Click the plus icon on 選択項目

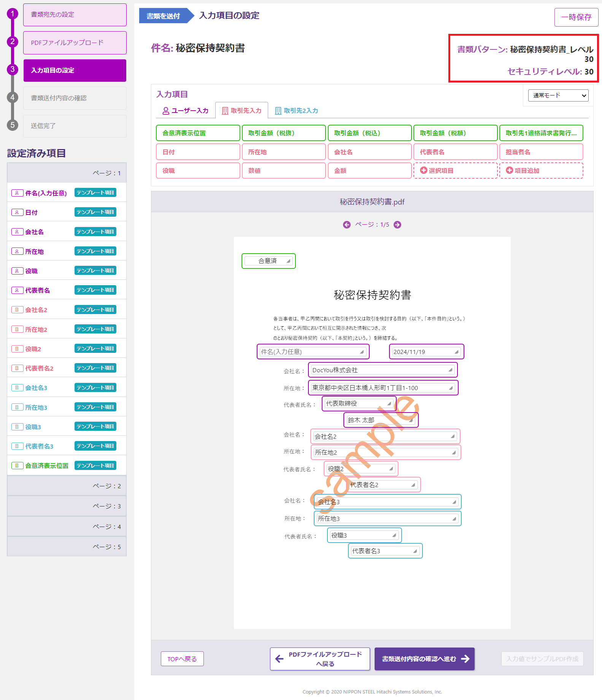(423, 170)
